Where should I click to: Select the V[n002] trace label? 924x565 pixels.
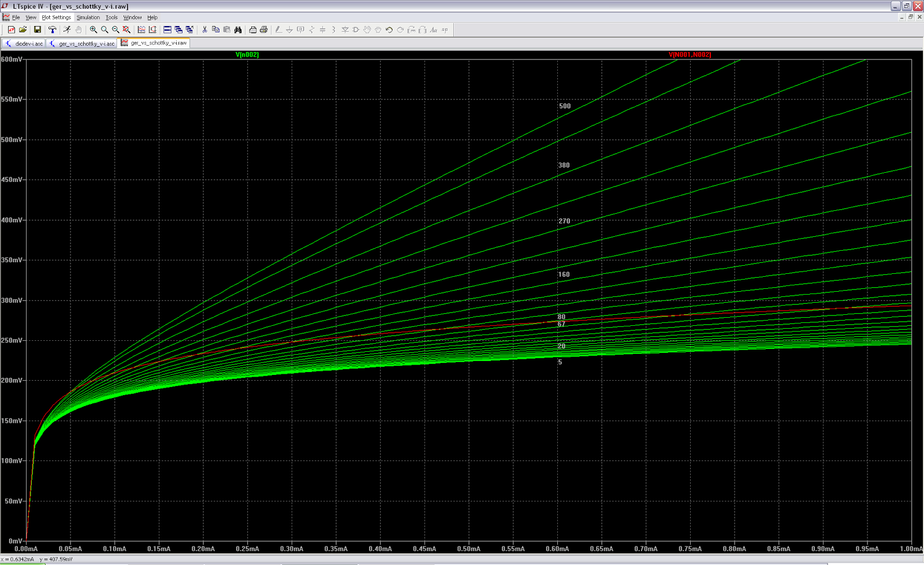pyautogui.click(x=247, y=55)
